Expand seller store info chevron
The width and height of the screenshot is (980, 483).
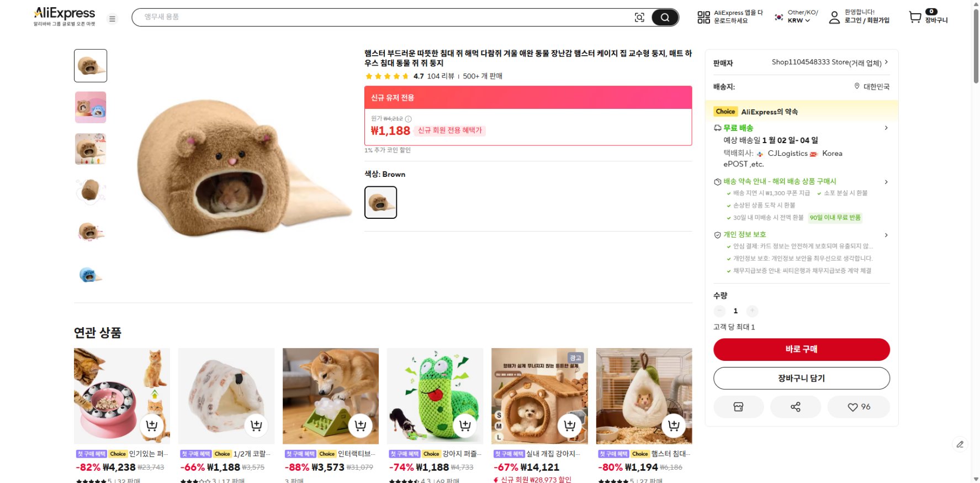click(886, 62)
